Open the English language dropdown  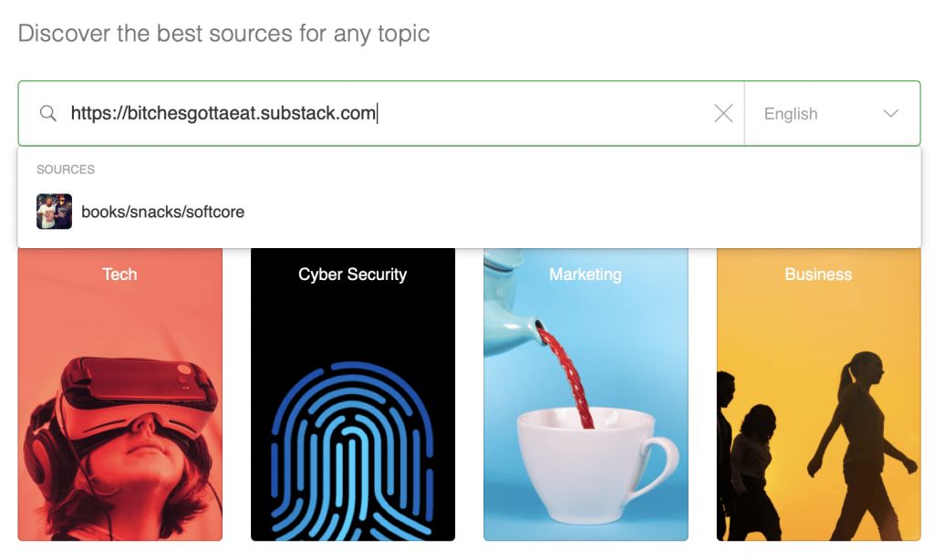point(832,113)
